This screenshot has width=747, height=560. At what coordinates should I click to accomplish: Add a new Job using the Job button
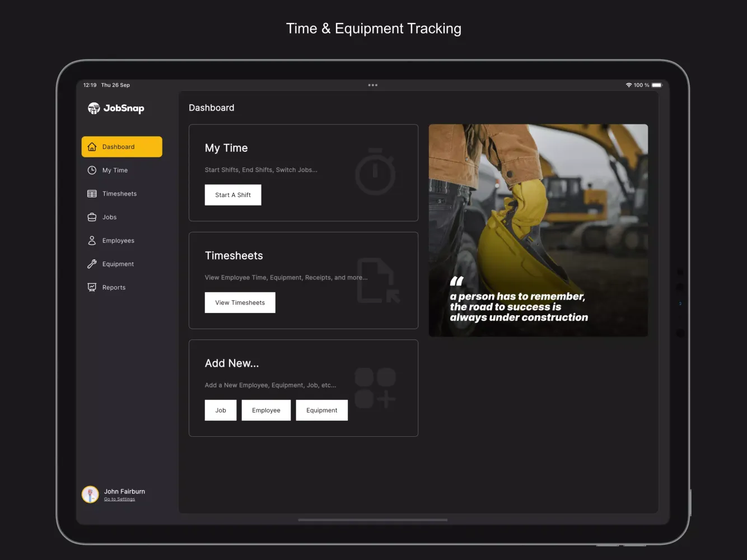point(220,410)
